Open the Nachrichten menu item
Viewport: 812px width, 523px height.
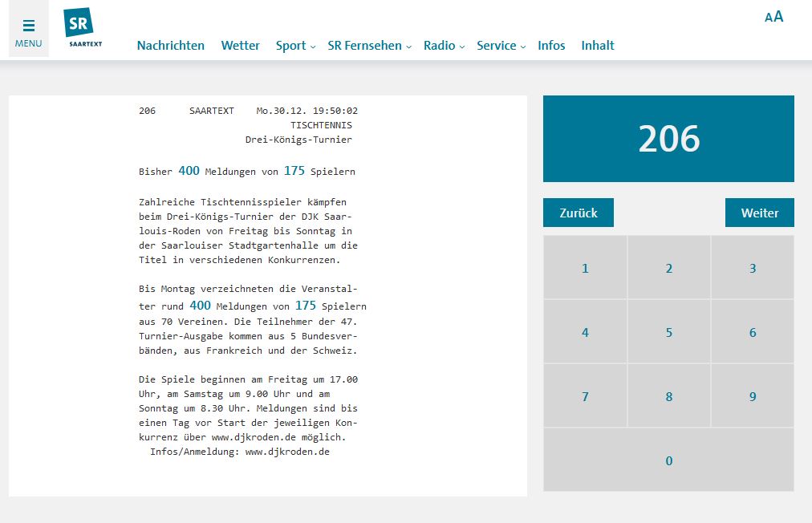170,46
